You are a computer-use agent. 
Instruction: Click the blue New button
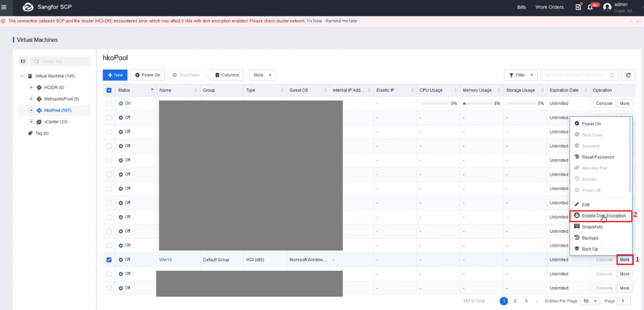click(115, 75)
